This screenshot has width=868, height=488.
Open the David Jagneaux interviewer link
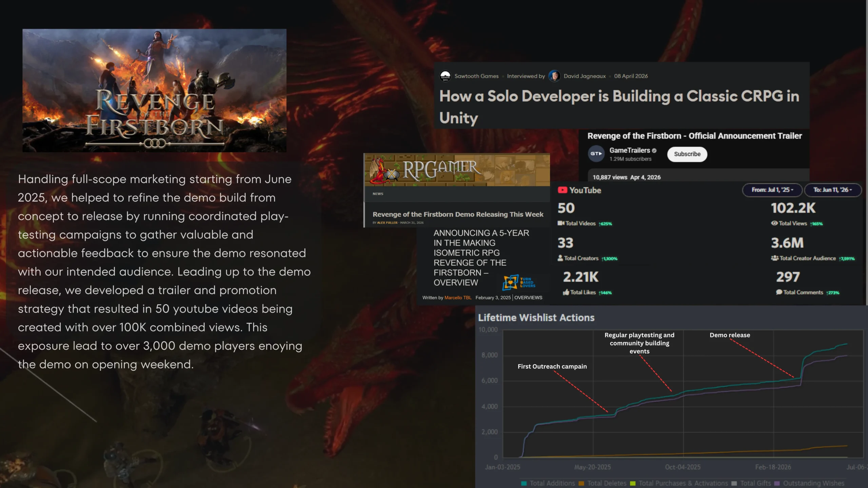(x=585, y=76)
